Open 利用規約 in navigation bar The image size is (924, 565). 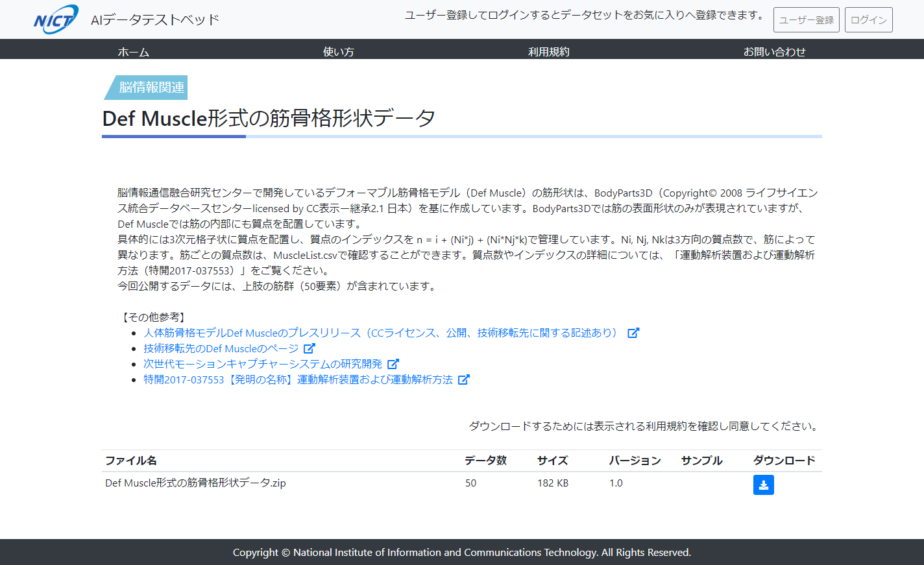[549, 52]
